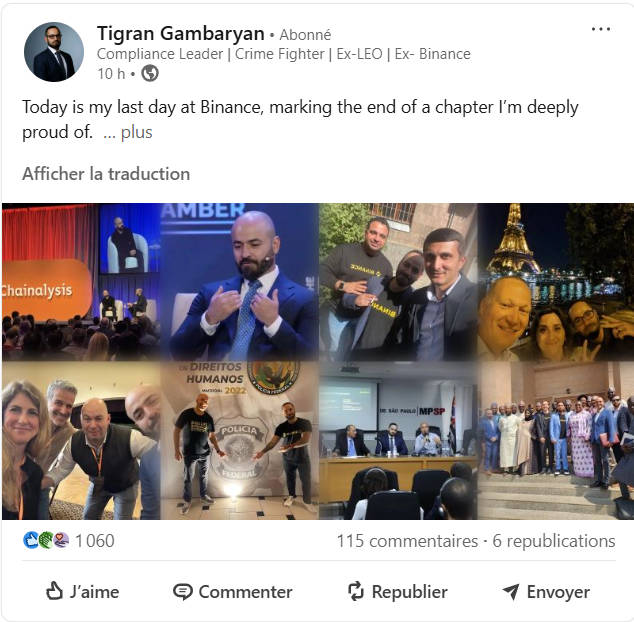The height and width of the screenshot is (622, 634).
Task: Open Tigran Gambaryan's profile picture
Action: (54, 52)
